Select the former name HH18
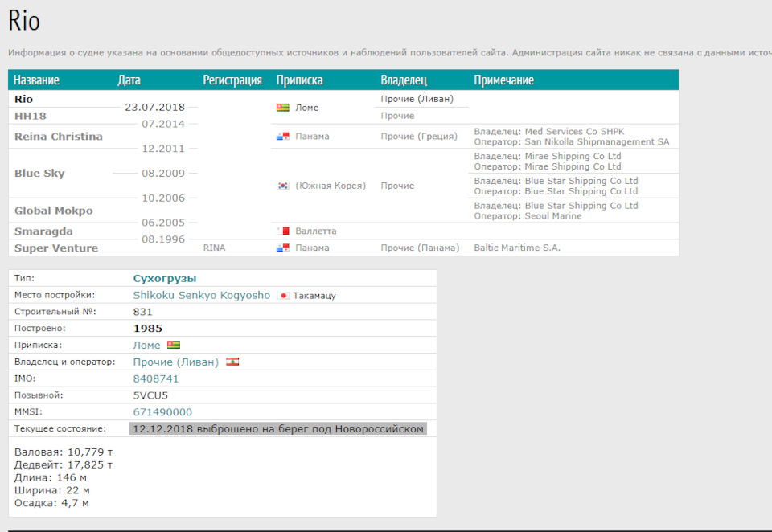Screen dimensions: 772x532 pos(31,117)
